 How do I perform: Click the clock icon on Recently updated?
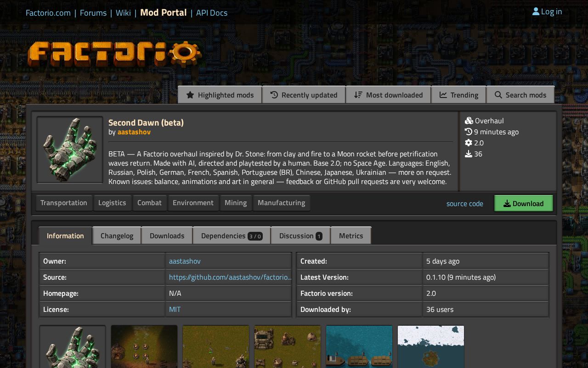click(274, 95)
